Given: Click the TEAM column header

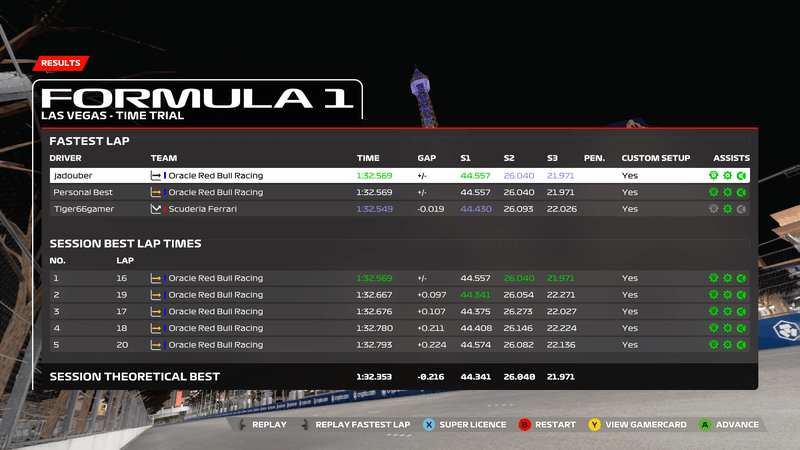Looking at the screenshot, I should point(164,158).
